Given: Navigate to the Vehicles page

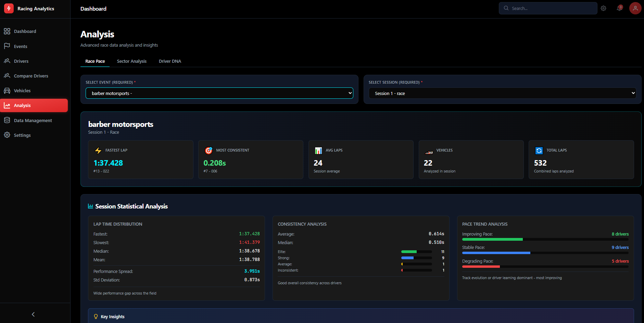Looking at the screenshot, I should pos(34,91).
